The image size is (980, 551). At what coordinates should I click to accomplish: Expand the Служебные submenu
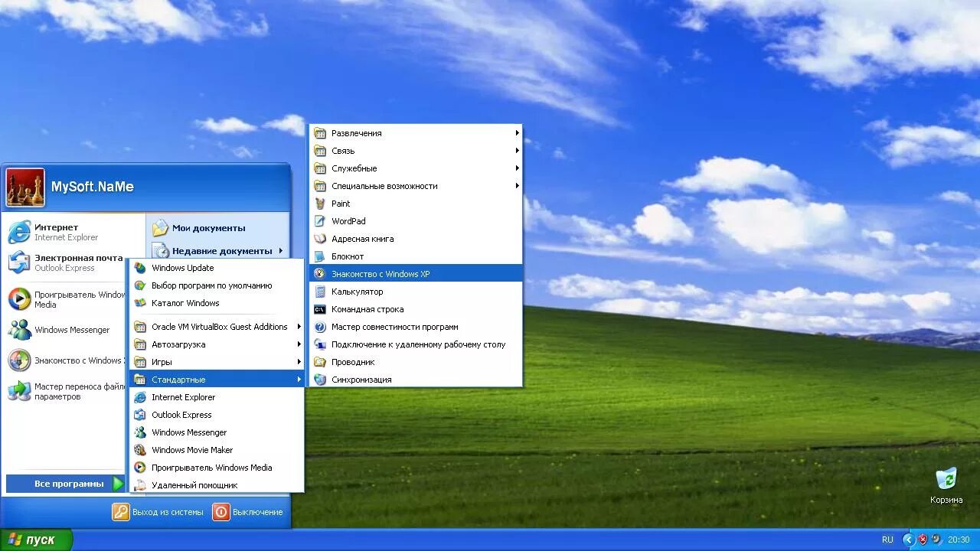click(x=416, y=168)
